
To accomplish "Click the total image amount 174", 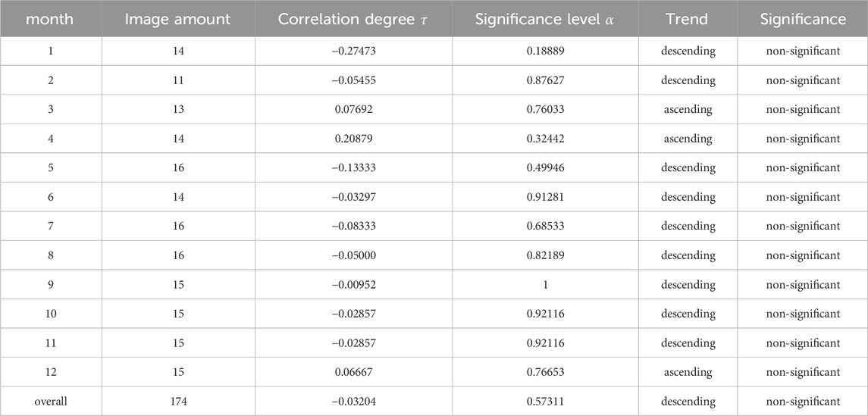I will [177, 402].
